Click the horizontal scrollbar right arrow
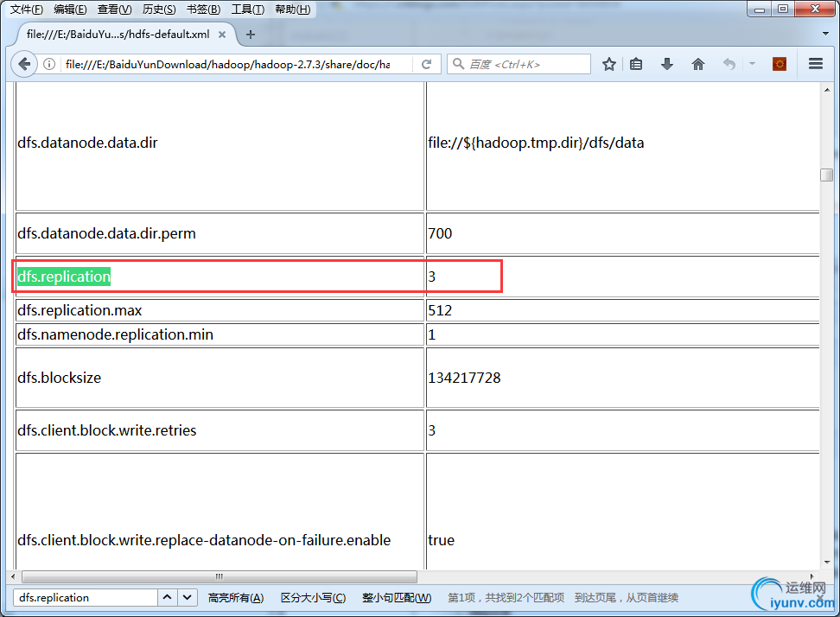This screenshot has width=840, height=617. click(x=812, y=577)
